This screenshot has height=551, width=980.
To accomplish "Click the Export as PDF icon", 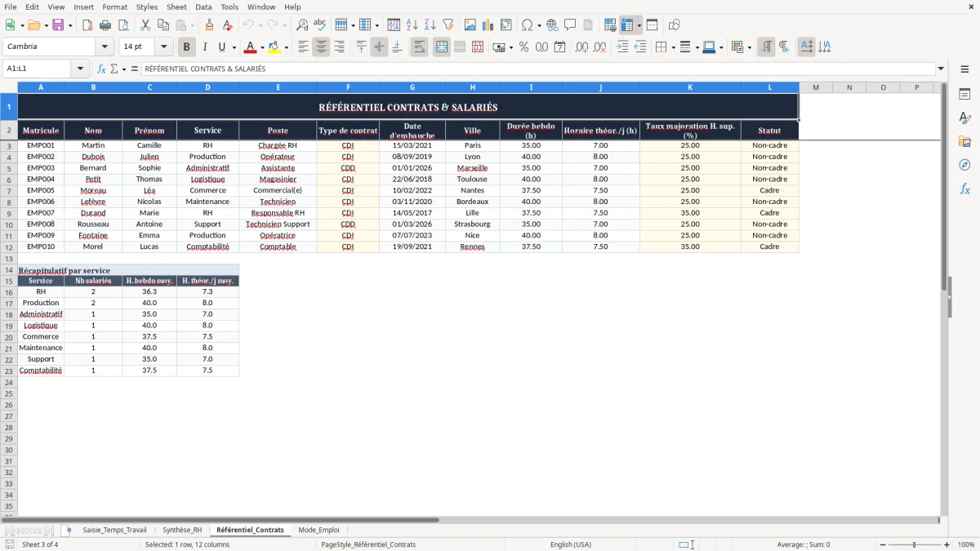I will coord(87,25).
